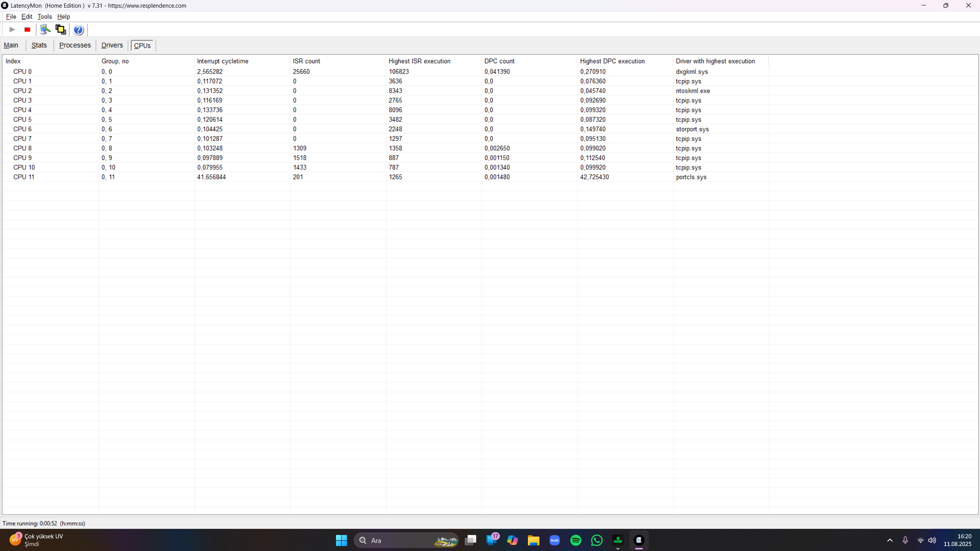980x551 pixels.
Task: Open WhatsApp from the taskbar
Action: 597,540
